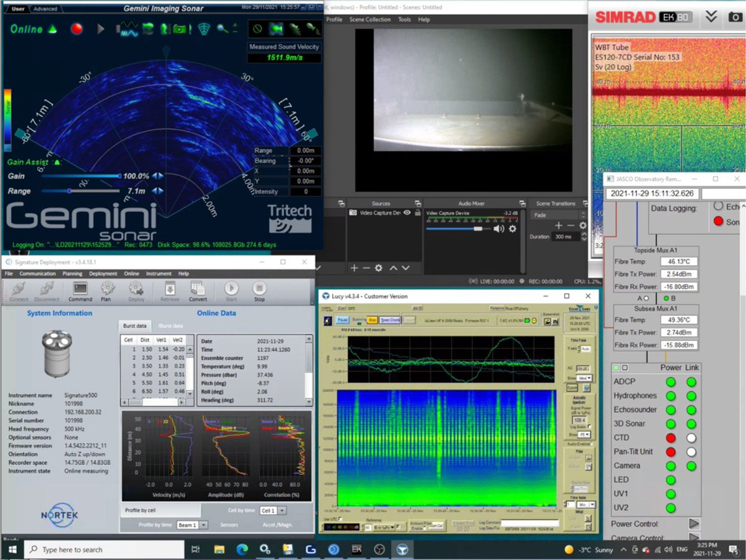Click Reset Charts button in Lucy
The width and height of the screenshot is (746, 560).
390,319
